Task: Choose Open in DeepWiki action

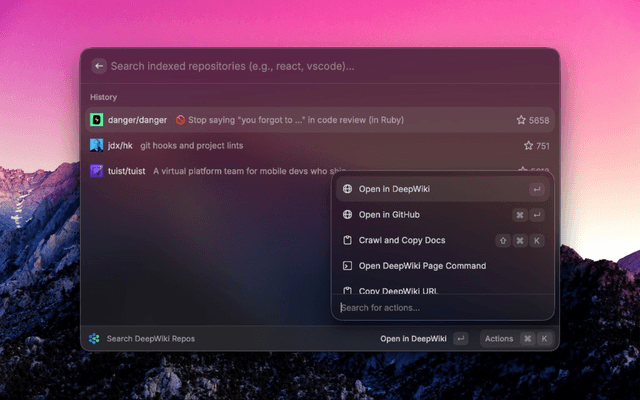Action: click(x=442, y=189)
